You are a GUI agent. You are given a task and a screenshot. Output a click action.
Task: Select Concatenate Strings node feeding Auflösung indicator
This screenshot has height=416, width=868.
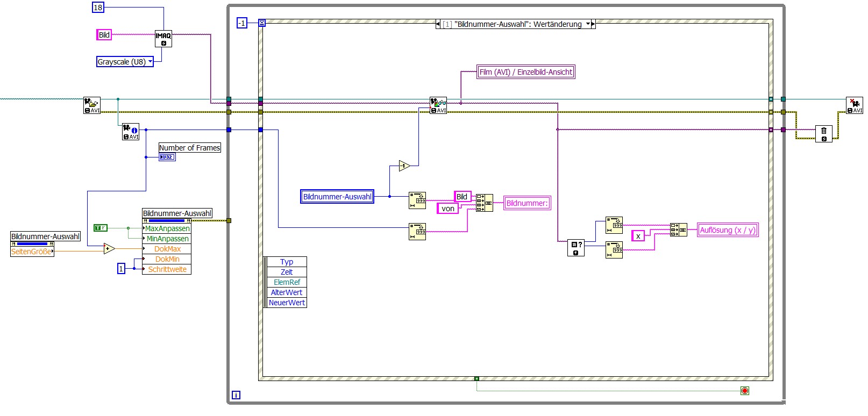[679, 230]
